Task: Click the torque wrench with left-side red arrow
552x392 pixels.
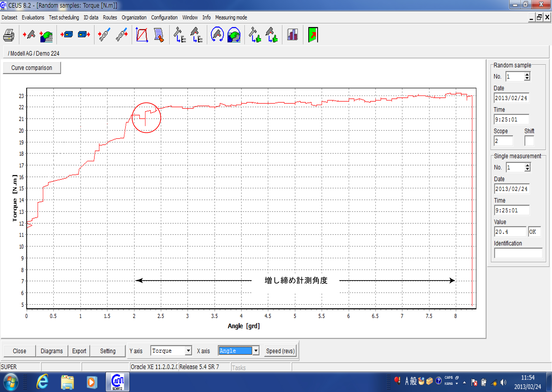Action: 104,35
